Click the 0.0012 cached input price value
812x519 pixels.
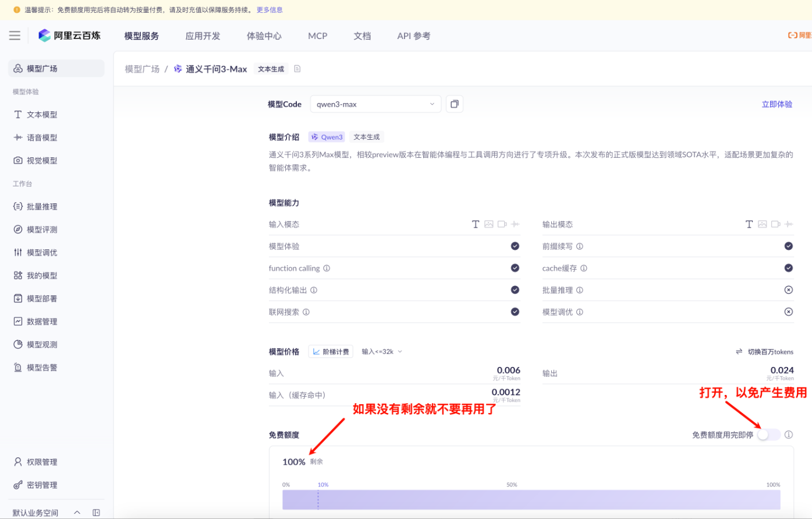tap(506, 393)
